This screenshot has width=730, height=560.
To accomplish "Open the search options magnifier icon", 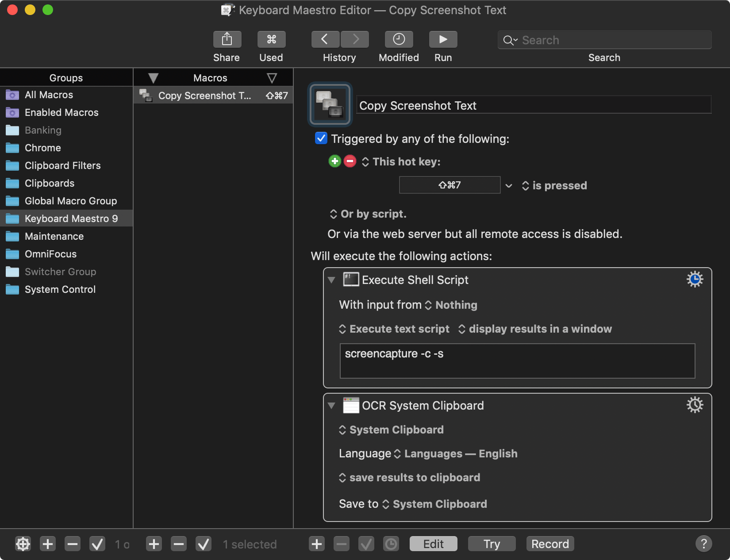I will click(510, 40).
